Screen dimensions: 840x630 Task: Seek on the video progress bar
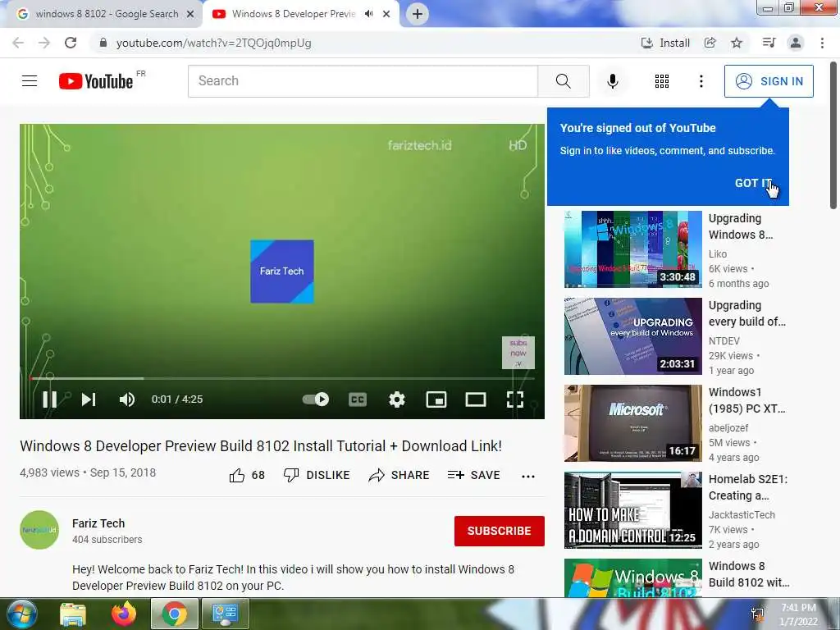tap(282, 378)
